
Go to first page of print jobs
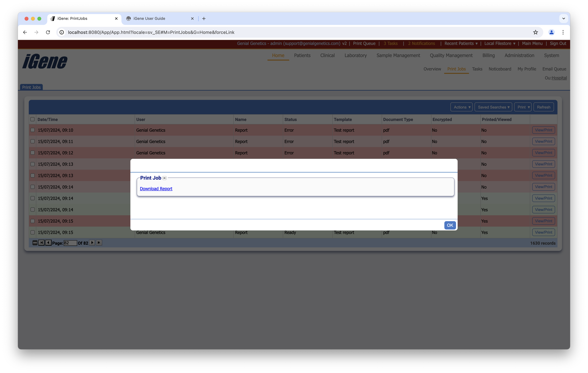(x=42, y=243)
